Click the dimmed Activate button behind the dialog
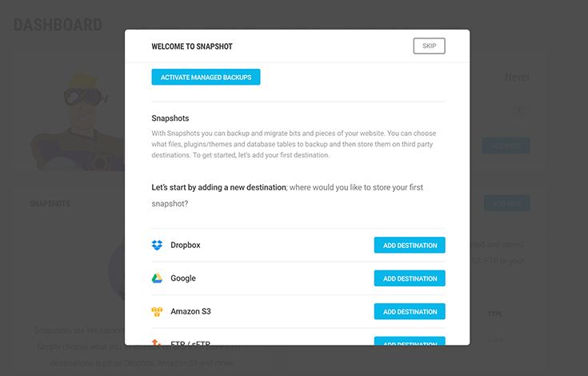The image size is (588, 376). (506, 146)
